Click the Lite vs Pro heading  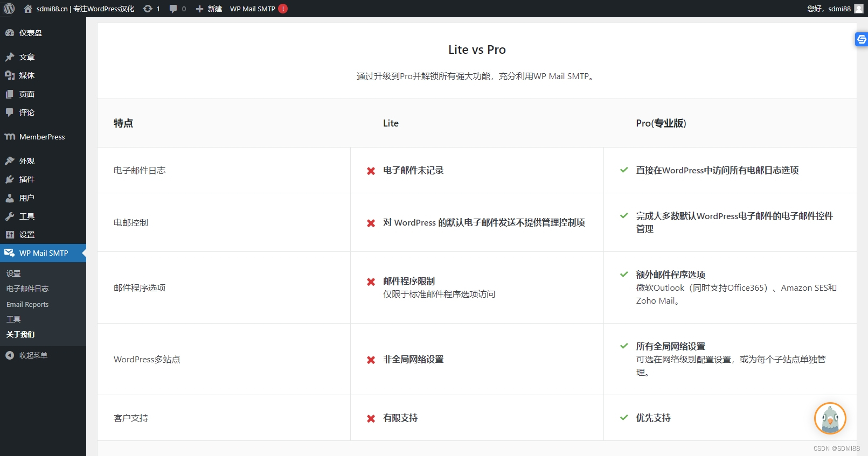click(477, 50)
